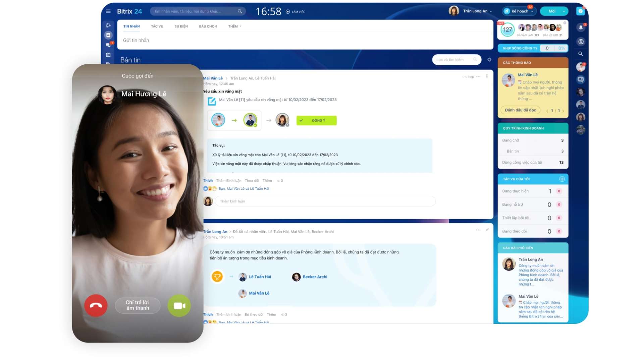The width and height of the screenshot is (644, 362).
Task: Open the chat history bubble icon in right rail
Action: (581, 42)
